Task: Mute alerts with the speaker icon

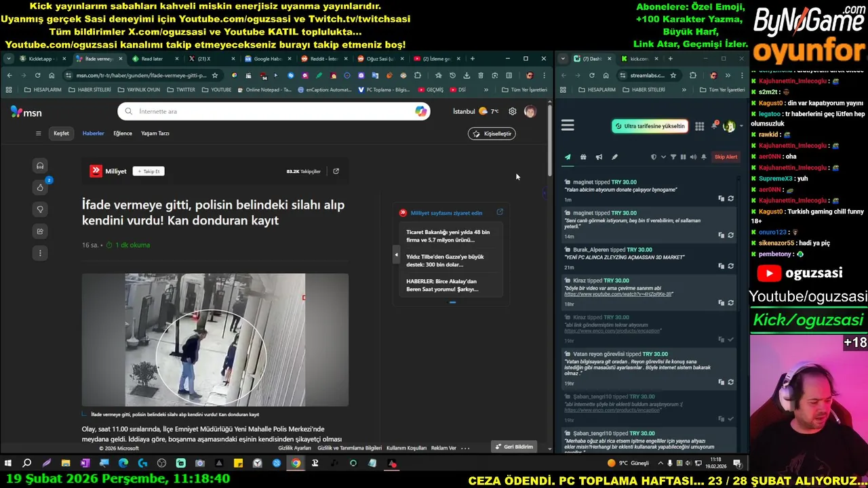Action: tap(693, 157)
